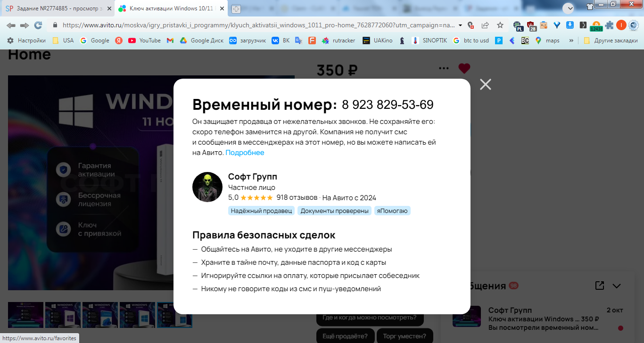This screenshot has width=644, height=343.
Task: Select the third product thumbnail image
Action: pyautogui.click(x=100, y=315)
